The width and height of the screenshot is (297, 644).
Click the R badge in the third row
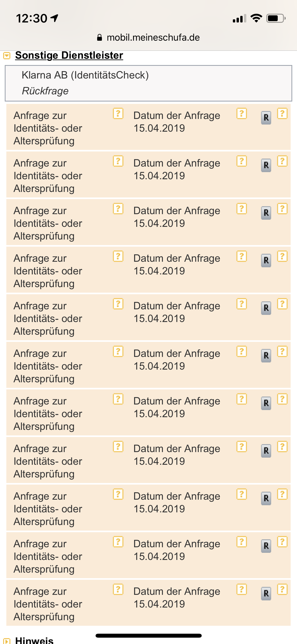point(266,213)
